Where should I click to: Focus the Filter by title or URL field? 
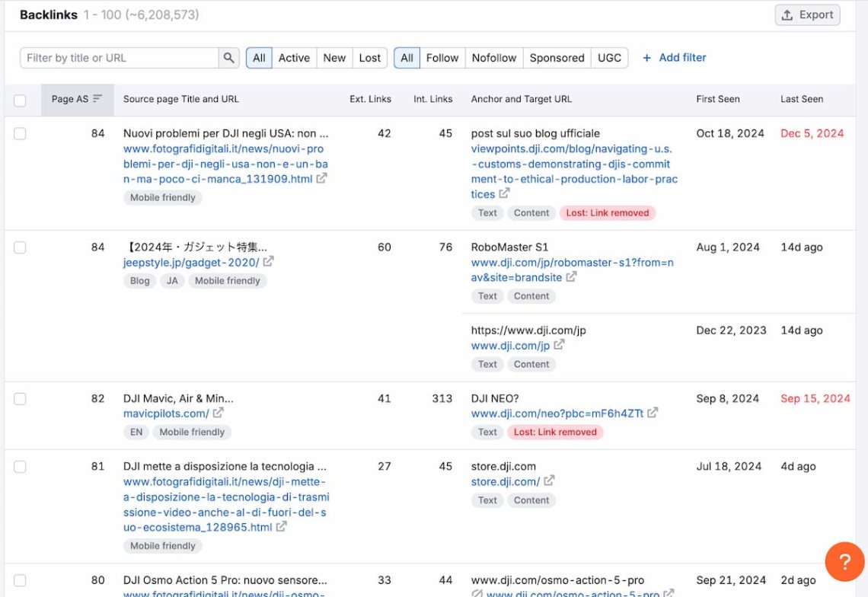pyautogui.click(x=119, y=58)
